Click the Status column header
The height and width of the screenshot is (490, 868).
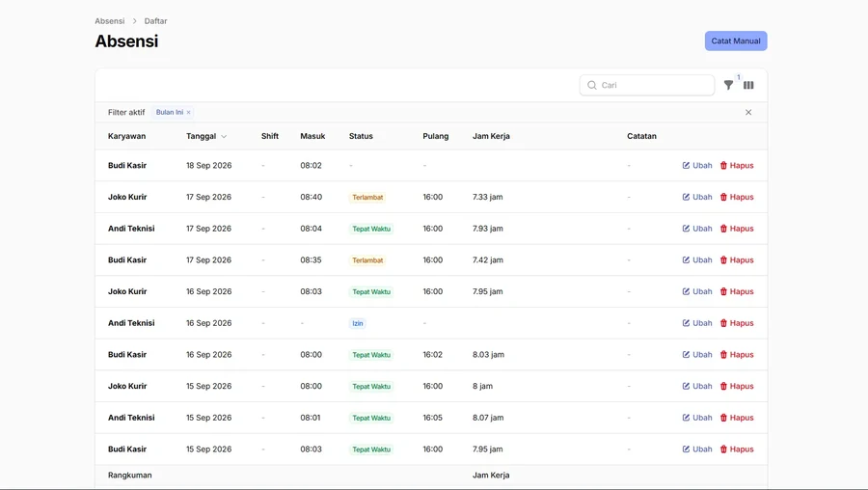coord(361,136)
